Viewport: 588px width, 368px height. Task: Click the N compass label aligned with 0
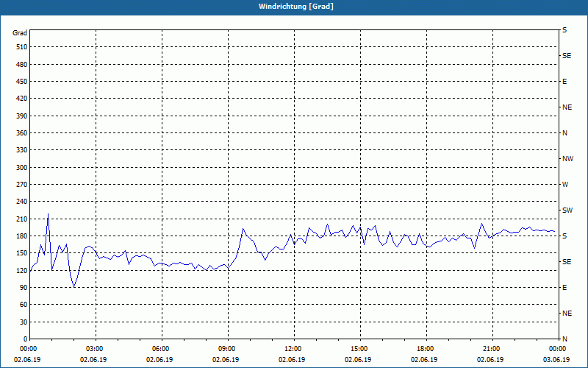(564, 339)
